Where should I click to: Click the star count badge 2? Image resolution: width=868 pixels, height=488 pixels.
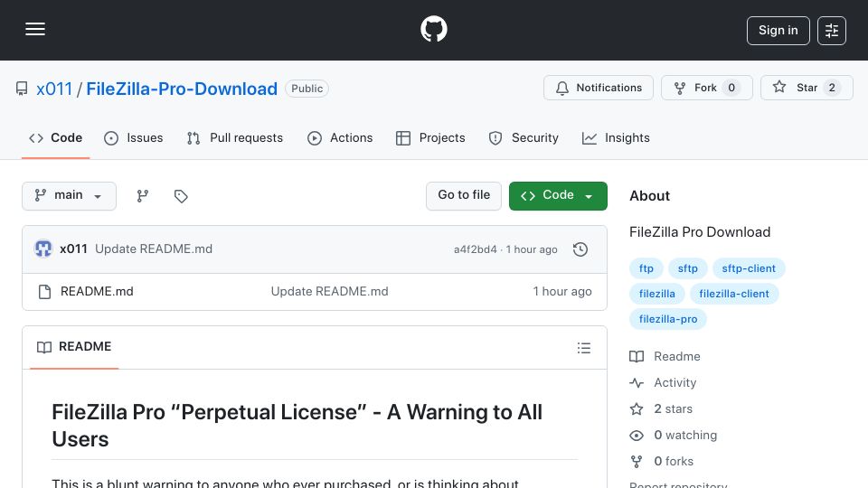[832, 88]
